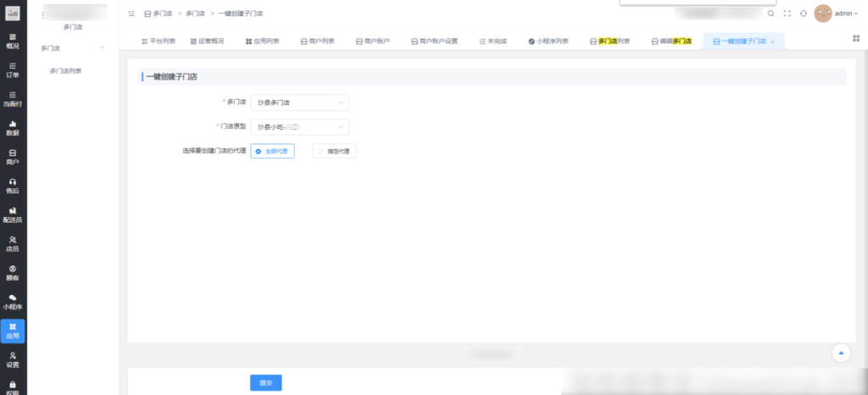Click the search magnifier icon in the header
The image size is (868, 395).
[771, 14]
